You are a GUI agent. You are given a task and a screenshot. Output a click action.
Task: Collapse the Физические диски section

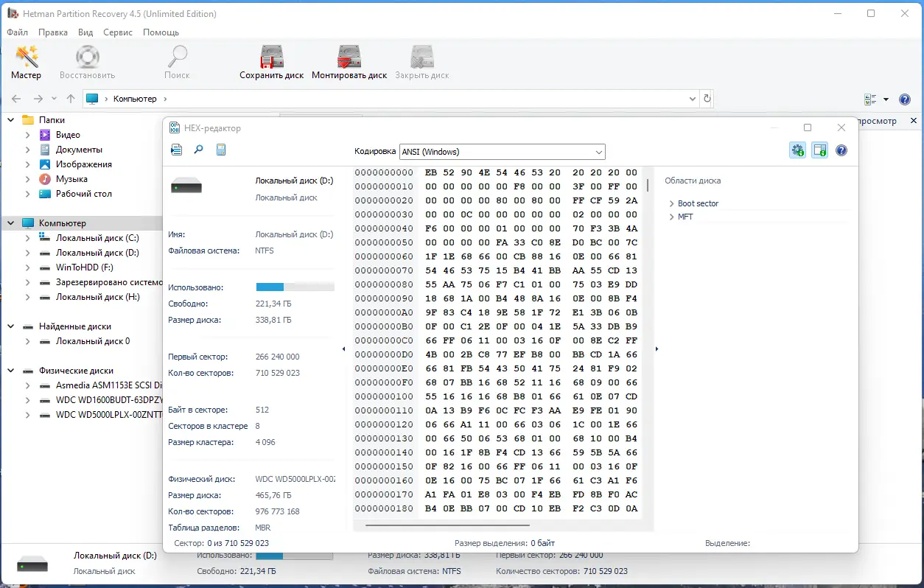[11, 371]
